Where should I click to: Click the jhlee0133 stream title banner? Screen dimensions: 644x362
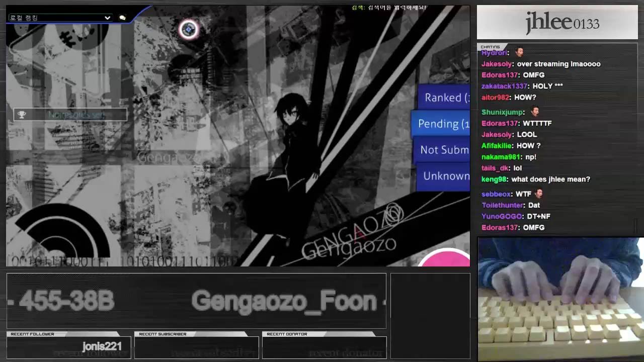[x=557, y=23]
